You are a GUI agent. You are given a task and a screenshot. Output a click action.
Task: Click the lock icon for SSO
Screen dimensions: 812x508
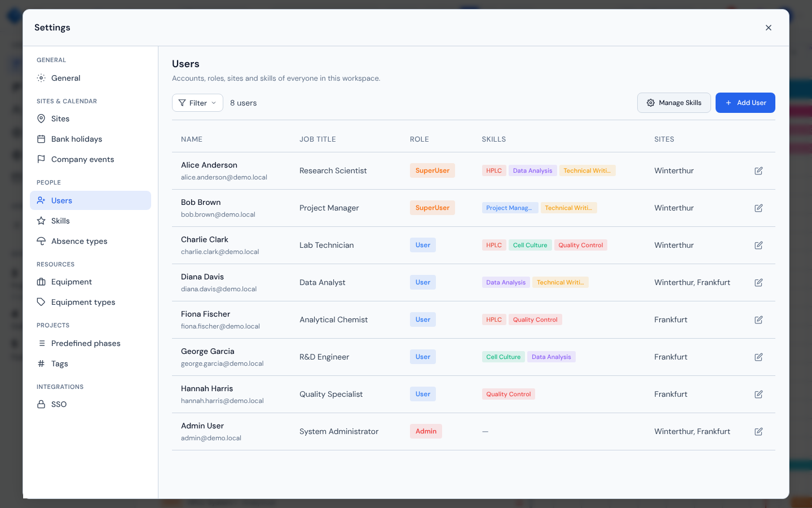(x=41, y=404)
